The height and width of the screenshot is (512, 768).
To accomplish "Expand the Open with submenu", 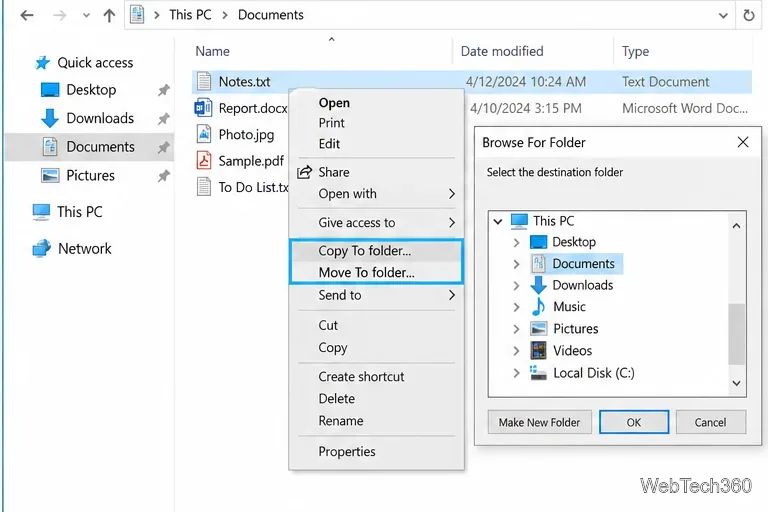I will pyautogui.click(x=376, y=194).
